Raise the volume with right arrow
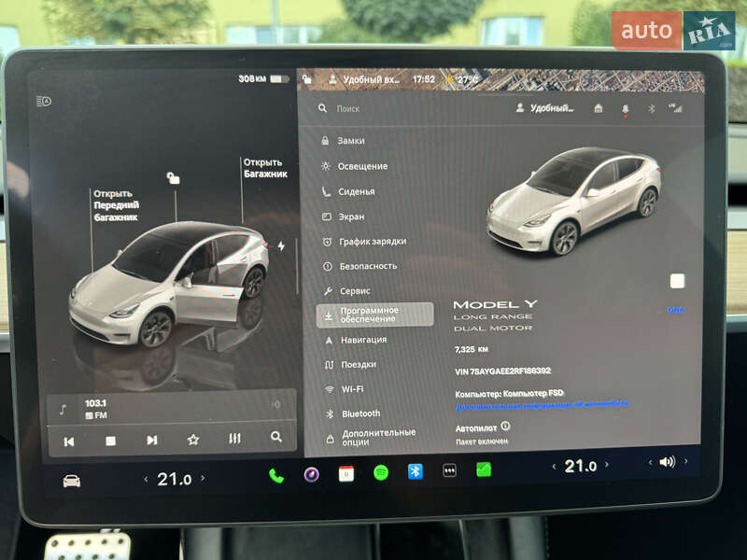The image size is (747, 560). [x=686, y=460]
